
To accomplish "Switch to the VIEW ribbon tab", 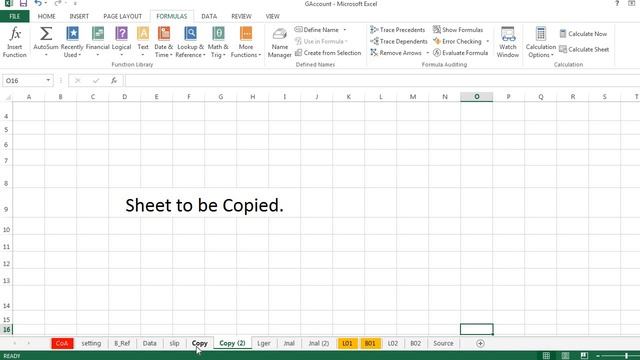I will coord(272,16).
